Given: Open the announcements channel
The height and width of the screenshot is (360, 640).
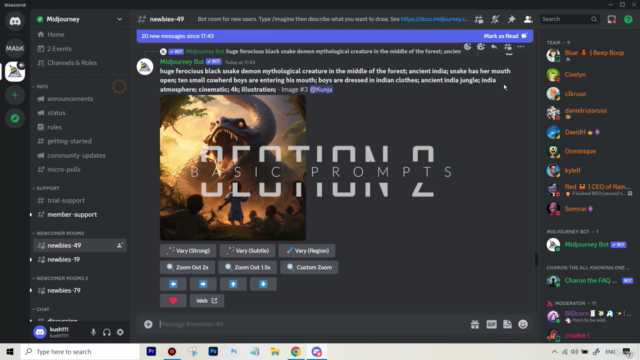Looking at the screenshot, I should tap(80, 99).
